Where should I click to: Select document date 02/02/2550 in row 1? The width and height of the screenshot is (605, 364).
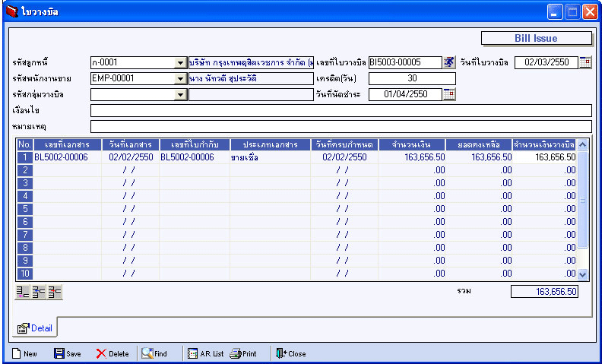(131, 157)
